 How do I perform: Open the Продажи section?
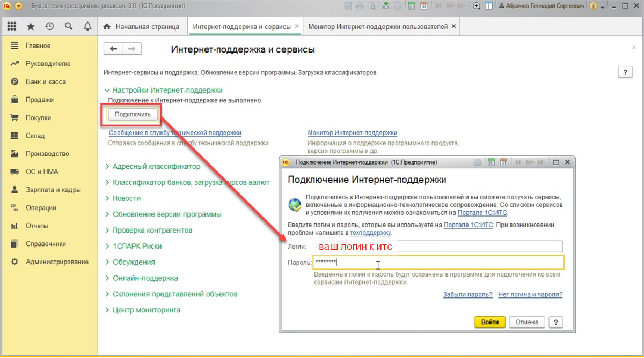click(x=49, y=100)
